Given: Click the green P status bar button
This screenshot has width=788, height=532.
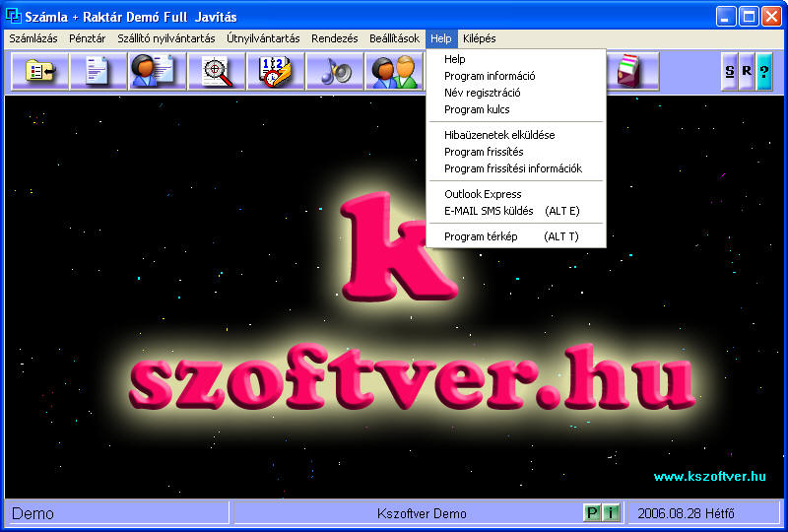Looking at the screenshot, I should [x=593, y=513].
